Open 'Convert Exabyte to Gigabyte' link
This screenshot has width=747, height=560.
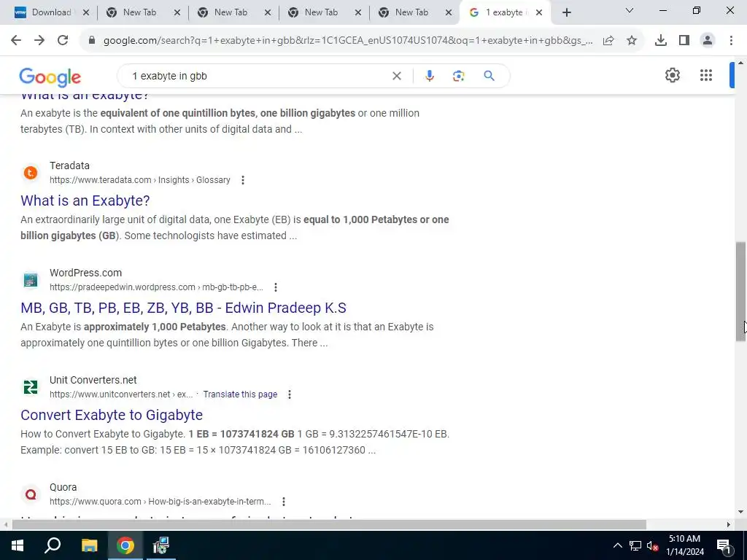(112, 415)
